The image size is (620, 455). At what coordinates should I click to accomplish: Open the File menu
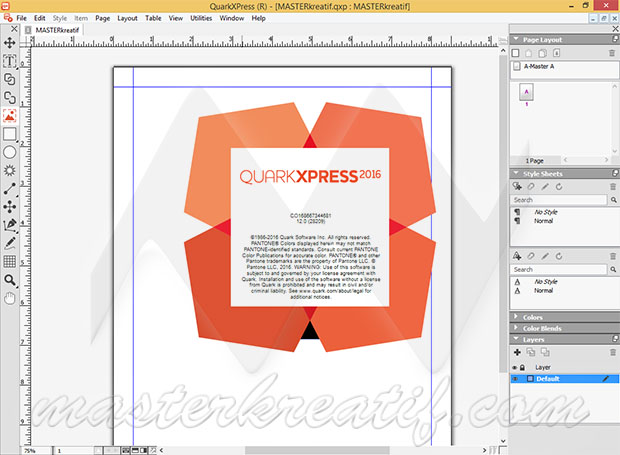coord(21,18)
